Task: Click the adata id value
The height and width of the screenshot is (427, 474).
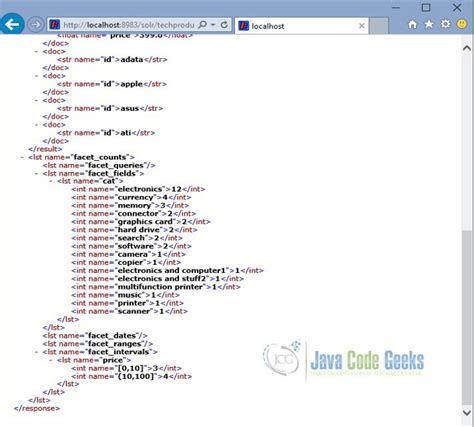Action: tap(132, 60)
